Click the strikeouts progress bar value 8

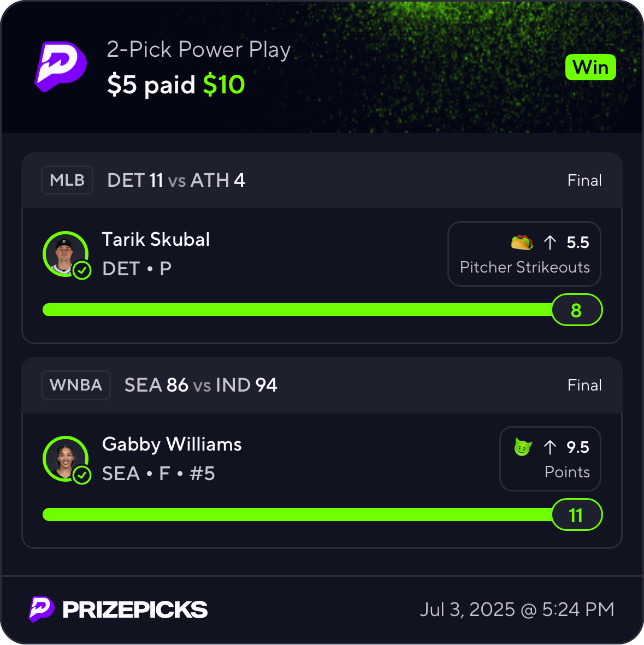(x=576, y=310)
